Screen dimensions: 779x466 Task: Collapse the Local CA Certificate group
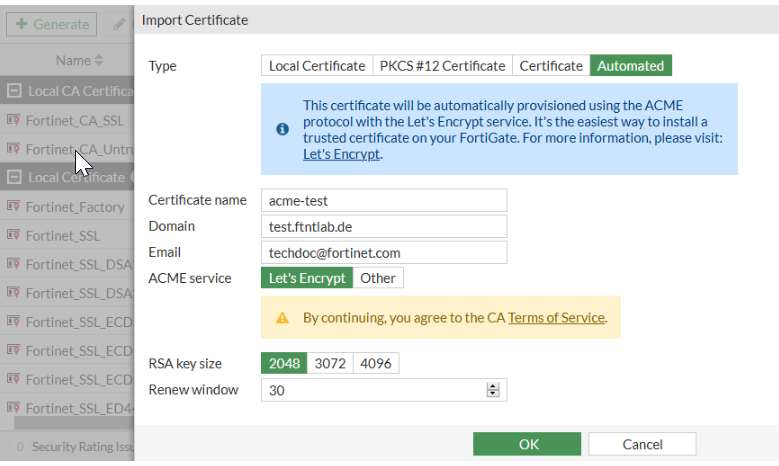point(14,91)
